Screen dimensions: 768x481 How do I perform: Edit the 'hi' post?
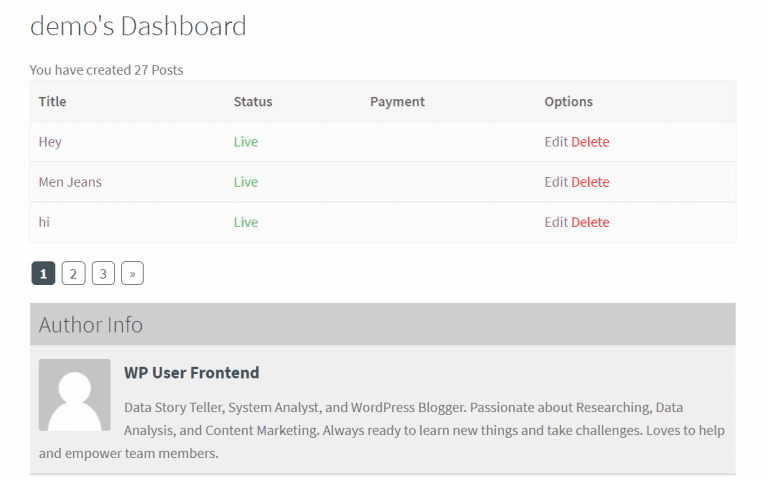tap(556, 222)
